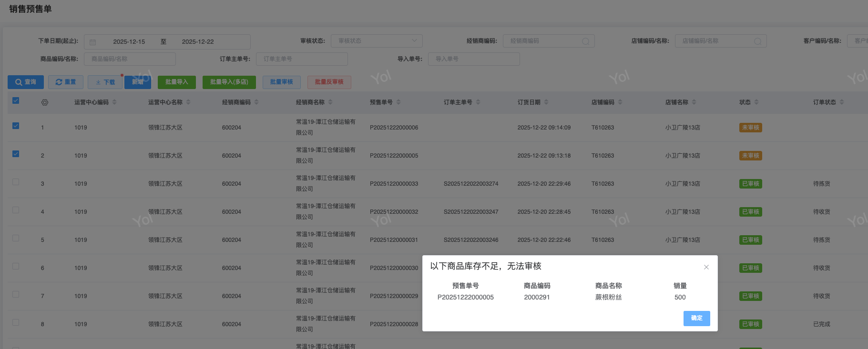Sort by 预售单号 column
The width and height of the screenshot is (868, 349).
pos(398,102)
